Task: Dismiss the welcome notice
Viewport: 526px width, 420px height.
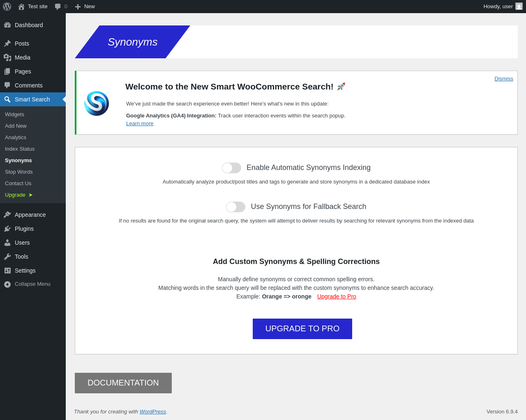Action: pos(504,79)
